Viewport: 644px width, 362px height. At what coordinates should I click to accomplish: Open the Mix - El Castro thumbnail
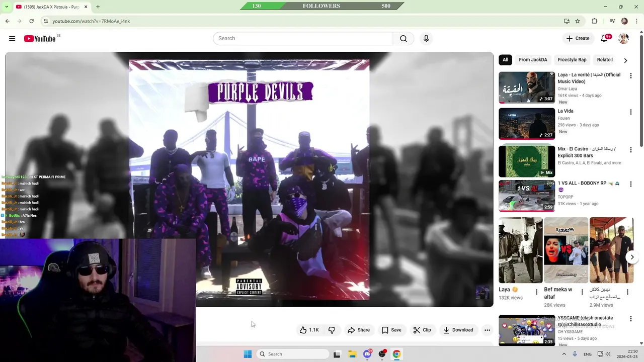tap(527, 161)
